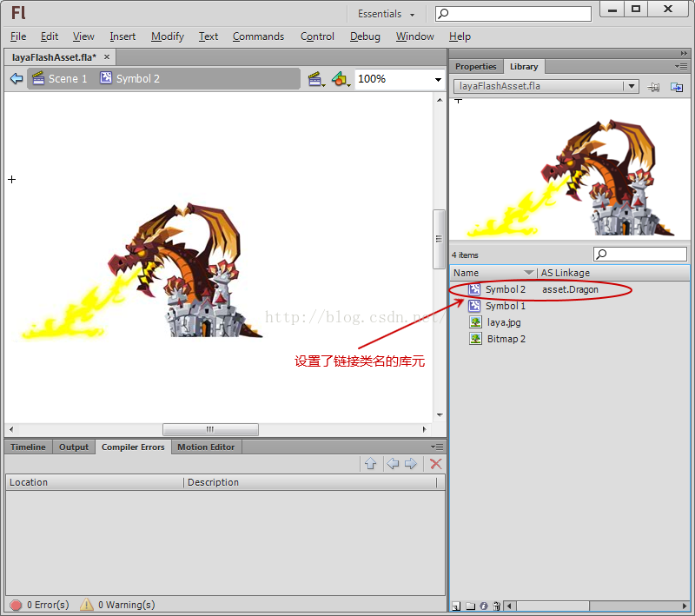The width and height of the screenshot is (695, 616).
Task: Toggle sort order arrow in Name column
Action: pos(529,272)
